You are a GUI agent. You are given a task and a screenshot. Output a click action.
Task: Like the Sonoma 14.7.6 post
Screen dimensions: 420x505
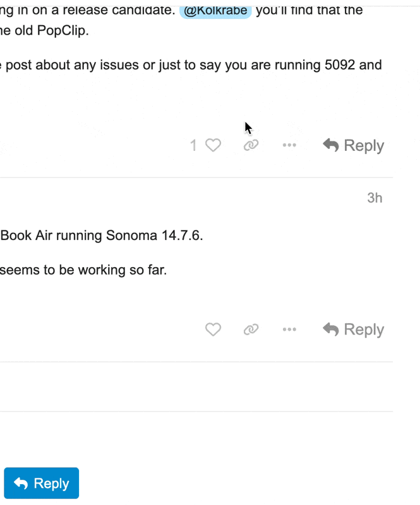tap(213, 330)
